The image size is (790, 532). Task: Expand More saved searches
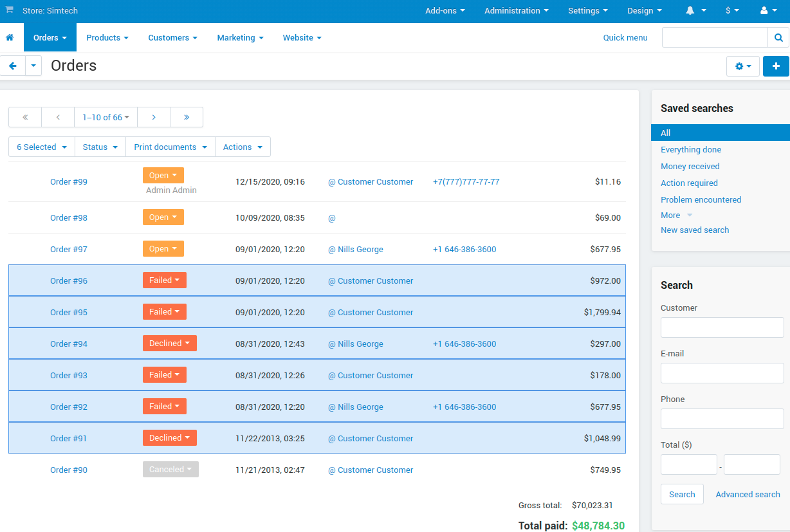click(676, 216)
